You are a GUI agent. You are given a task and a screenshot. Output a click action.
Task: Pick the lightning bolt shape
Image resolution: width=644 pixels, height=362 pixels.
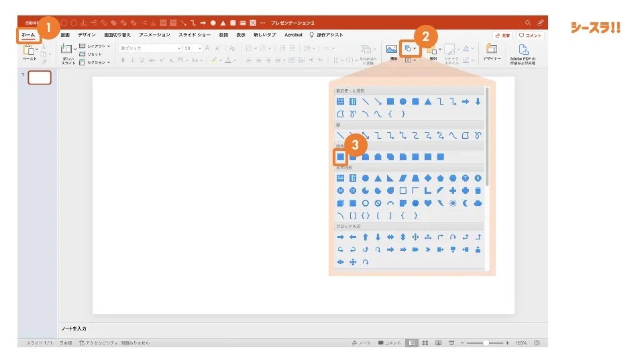pyautogui.click(x=440, y=203)
